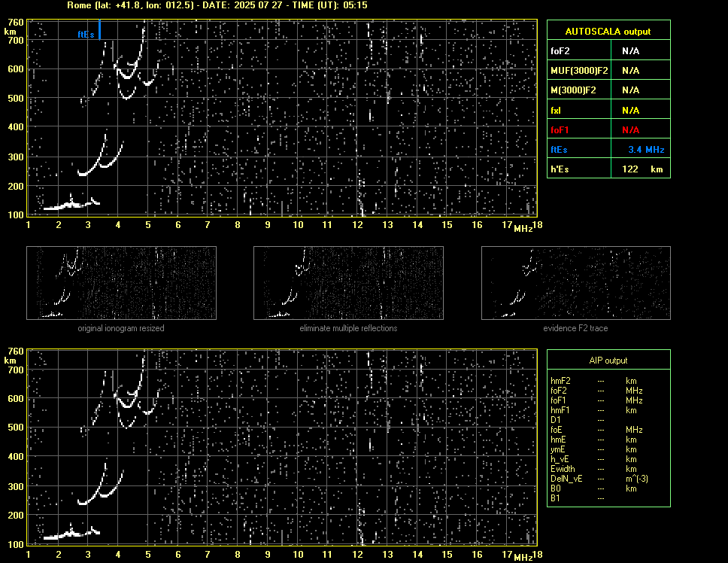Click the 'evidence F2 trace' caption
728x563 pixels.
coord(575,328)
